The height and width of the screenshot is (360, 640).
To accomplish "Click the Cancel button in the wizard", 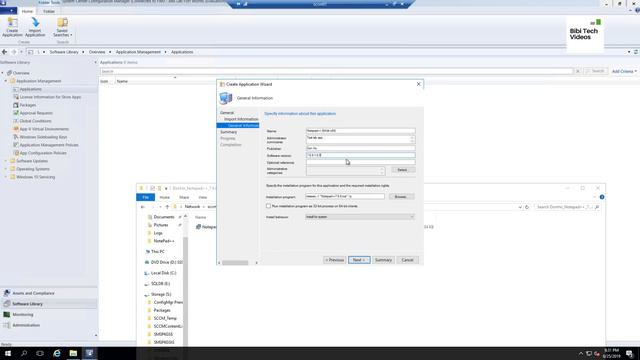I will point(407,260).
